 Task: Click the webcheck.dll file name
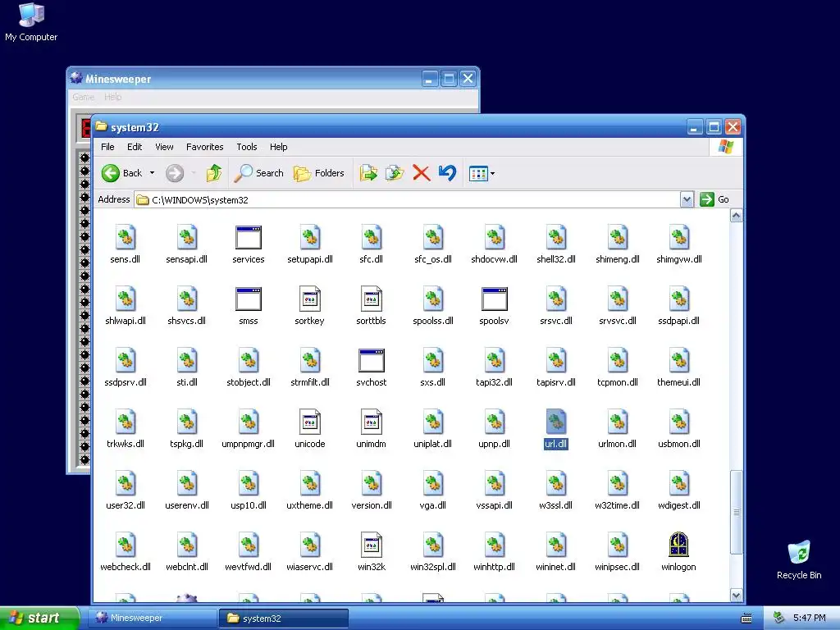[126, 567]
